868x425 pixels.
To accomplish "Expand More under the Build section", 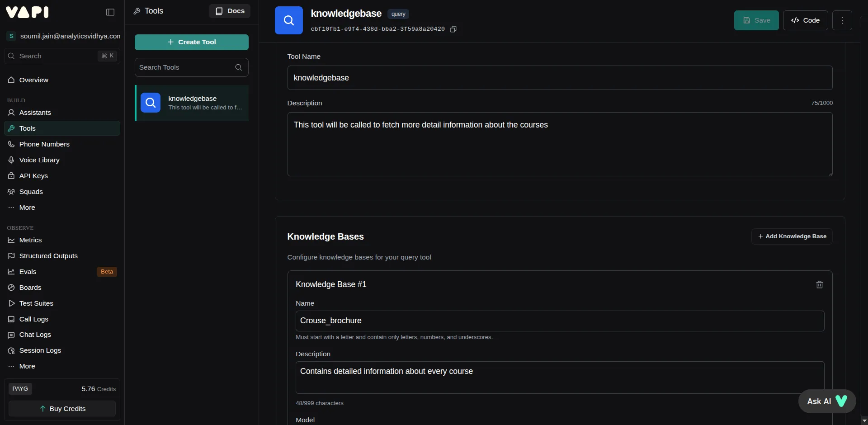I will pyautogui.click(x=27, y=208).
